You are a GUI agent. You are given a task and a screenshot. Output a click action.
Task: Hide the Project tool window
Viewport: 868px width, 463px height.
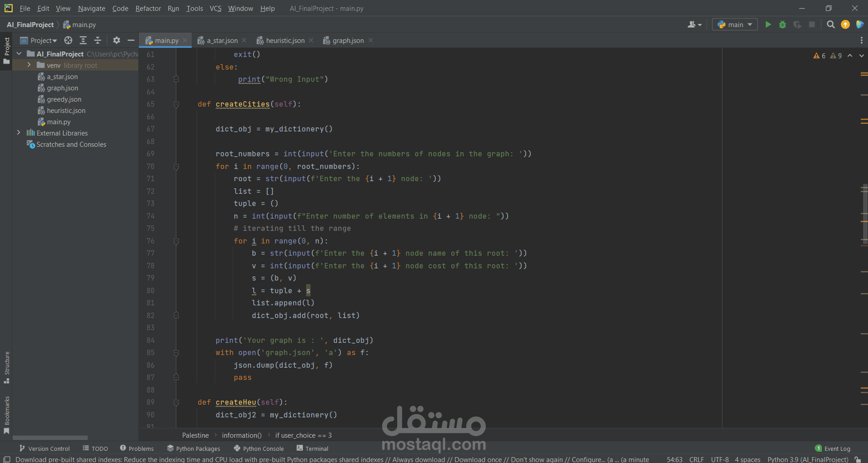[x=131, y=40]
